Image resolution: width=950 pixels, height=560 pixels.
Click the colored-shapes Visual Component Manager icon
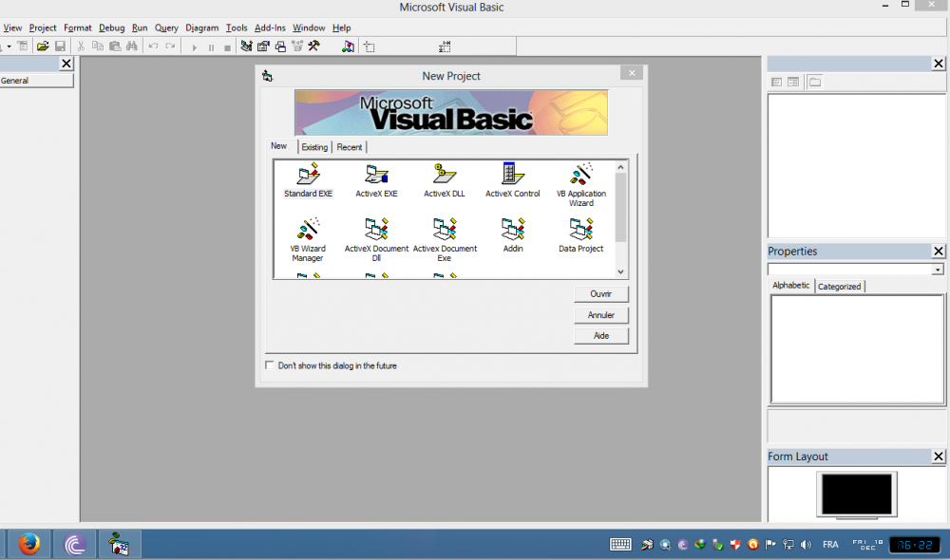348,46
